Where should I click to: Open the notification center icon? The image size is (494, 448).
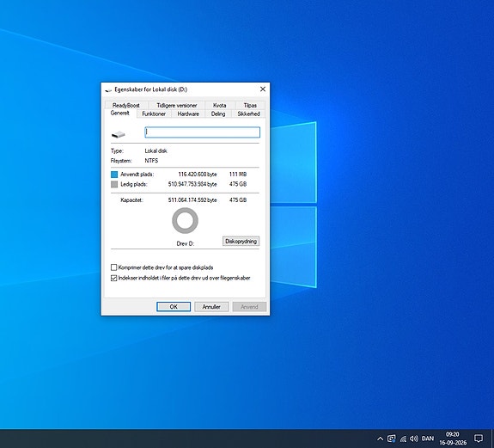tap(479, 439)
